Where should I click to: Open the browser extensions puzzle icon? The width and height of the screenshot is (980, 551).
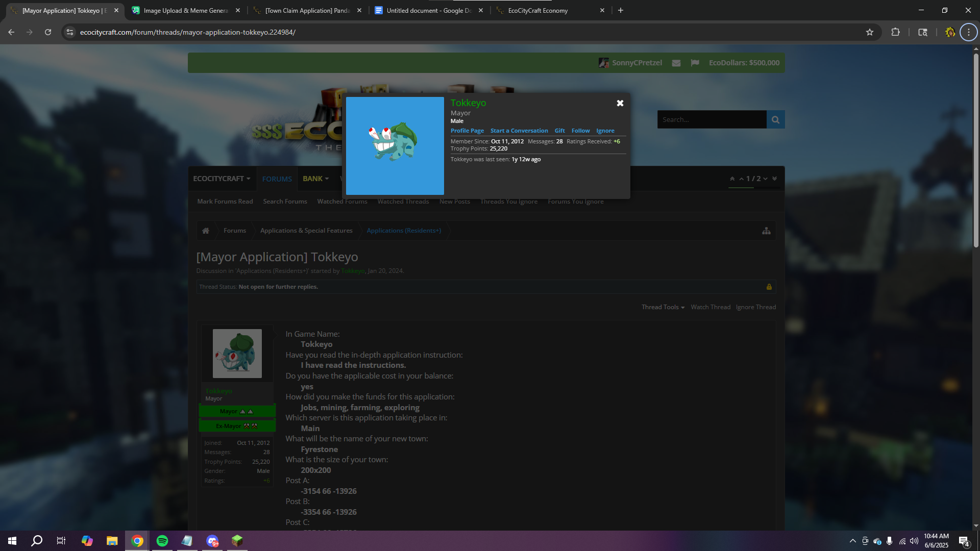point(895,32)
